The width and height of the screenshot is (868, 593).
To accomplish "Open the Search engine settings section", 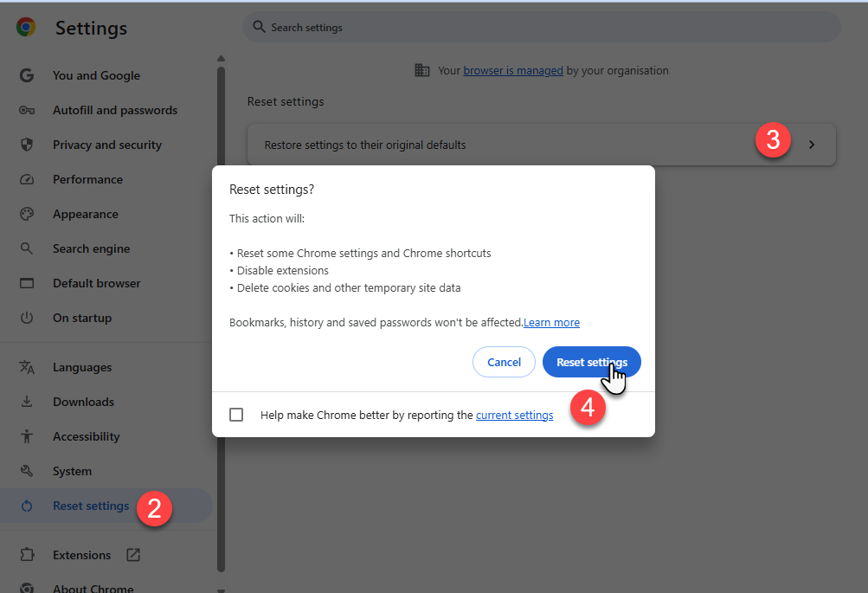I will pyautogui.click(x=91, y=248).
